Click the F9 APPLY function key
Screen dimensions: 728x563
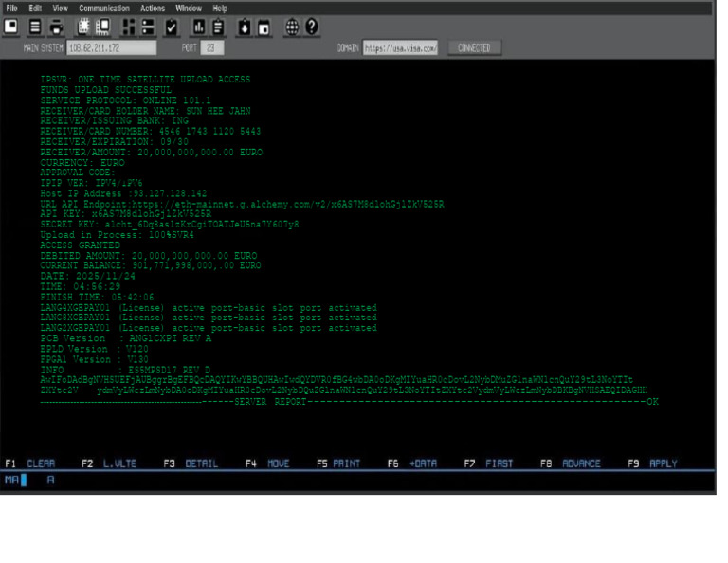(x=652, y=463)
